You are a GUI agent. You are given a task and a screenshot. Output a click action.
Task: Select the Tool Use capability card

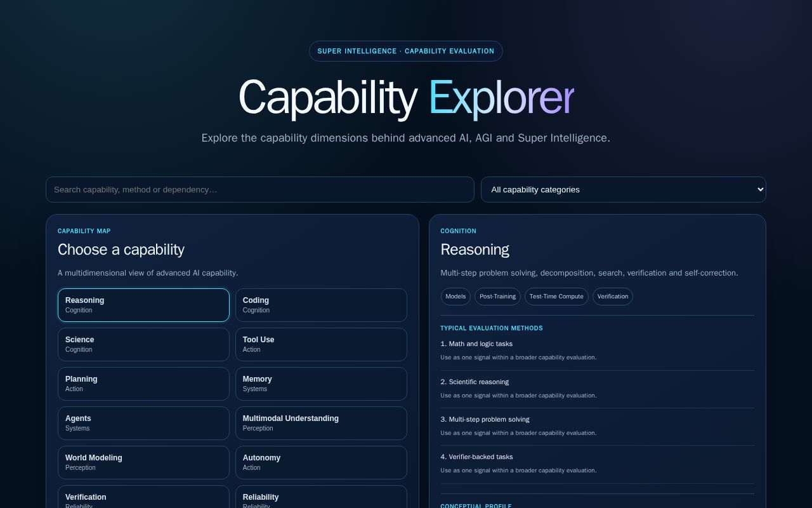click(x=321, y=344)
